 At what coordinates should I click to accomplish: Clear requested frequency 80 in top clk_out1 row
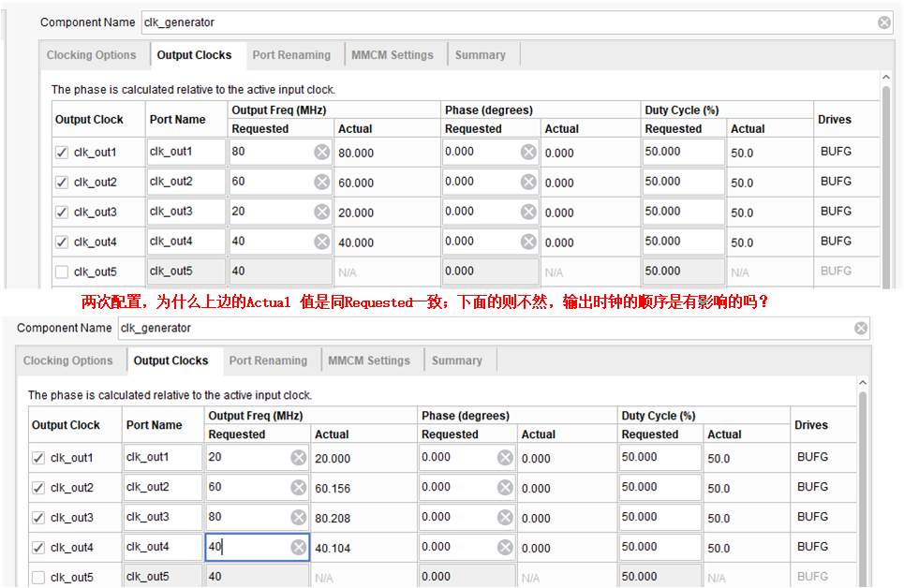(321, 152)
